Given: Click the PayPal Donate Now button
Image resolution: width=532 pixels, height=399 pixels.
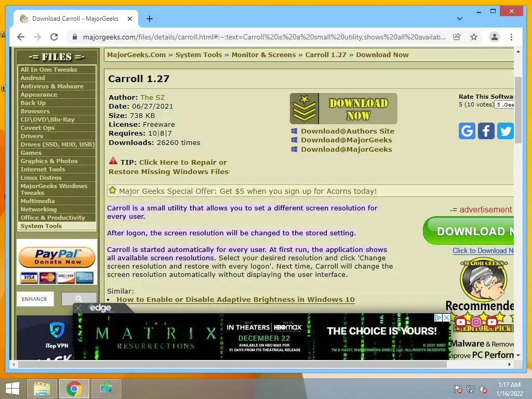Looking at the screenshot, I should click(x=57, y=257).
